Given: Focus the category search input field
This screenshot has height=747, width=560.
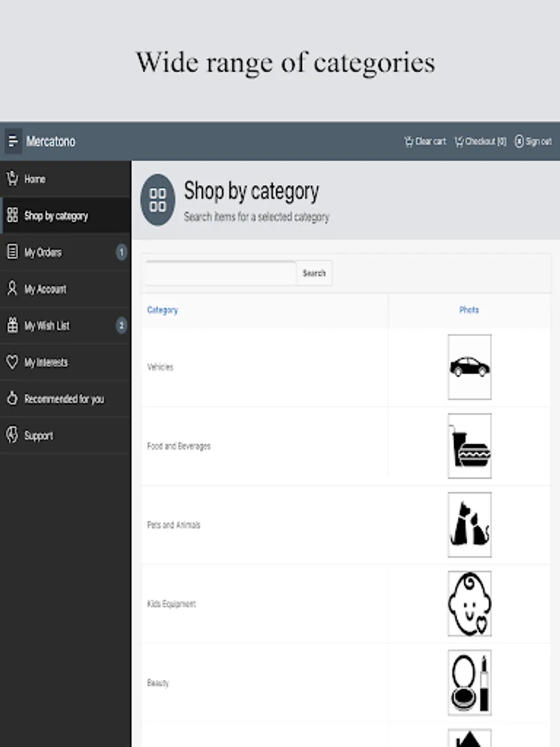Looking at the screenshot, I should pos(221,273).
